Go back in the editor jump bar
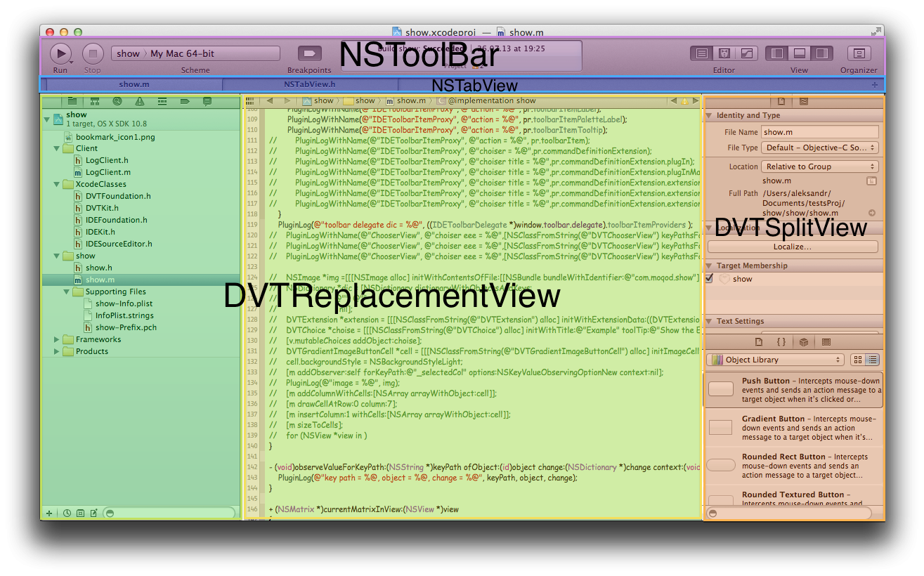The image size is (924, 576). coord(270,101)
